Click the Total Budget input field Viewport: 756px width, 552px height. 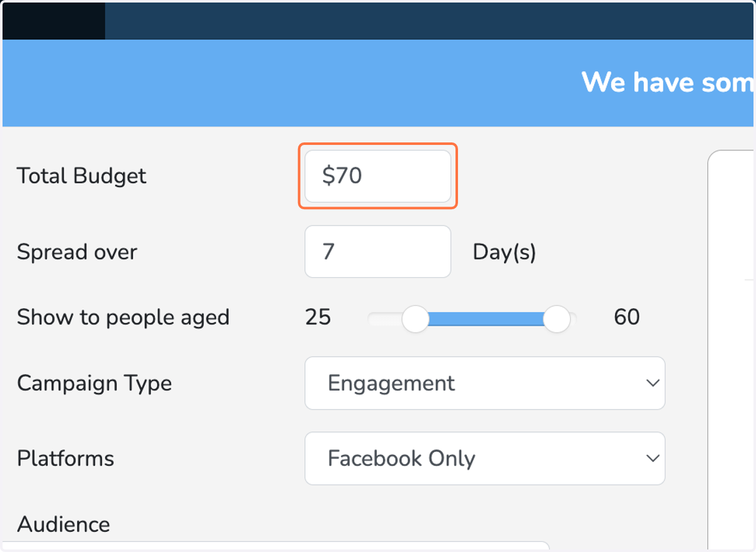(377, 176)
